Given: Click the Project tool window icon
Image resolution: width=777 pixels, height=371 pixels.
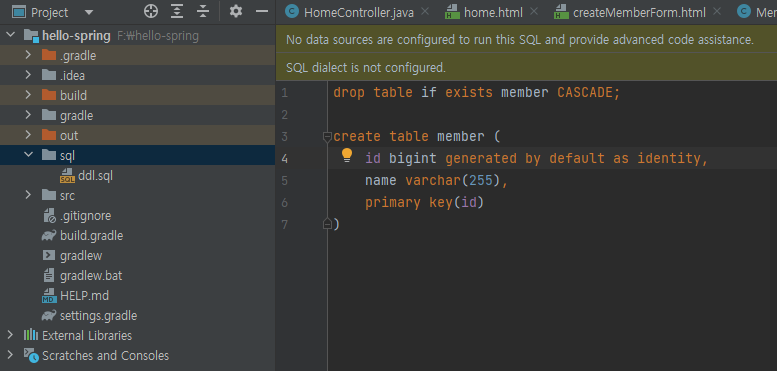Looking at the screenshot, I should (19, 12).
